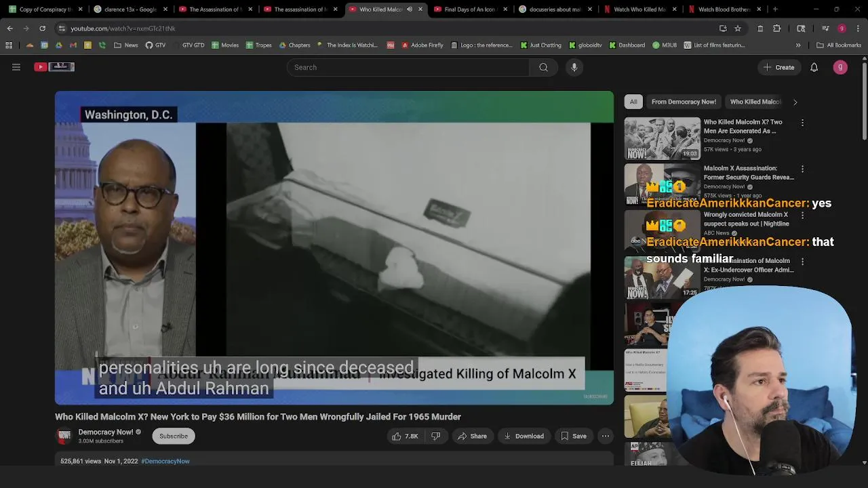Close the Who Killed Malcolm tab
868x488 pixels.
(420, 9)
